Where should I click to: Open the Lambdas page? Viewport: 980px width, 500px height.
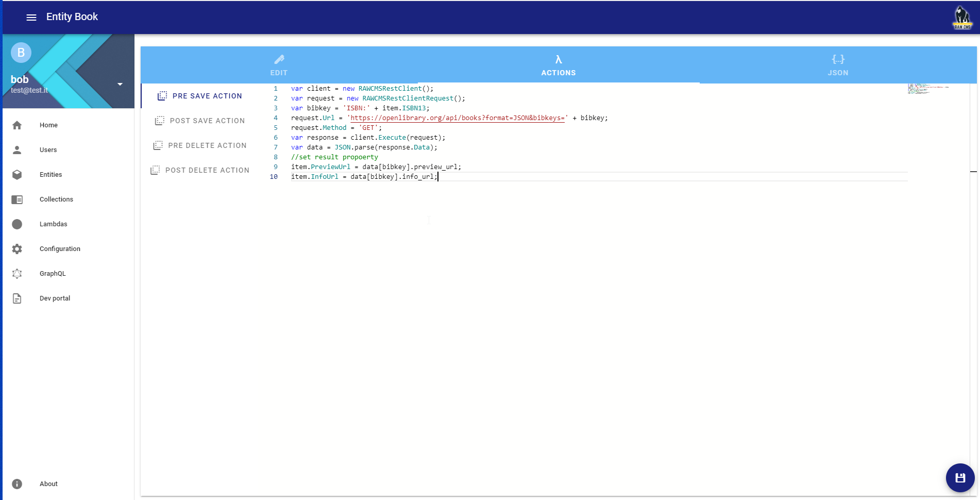click(69, 224)
